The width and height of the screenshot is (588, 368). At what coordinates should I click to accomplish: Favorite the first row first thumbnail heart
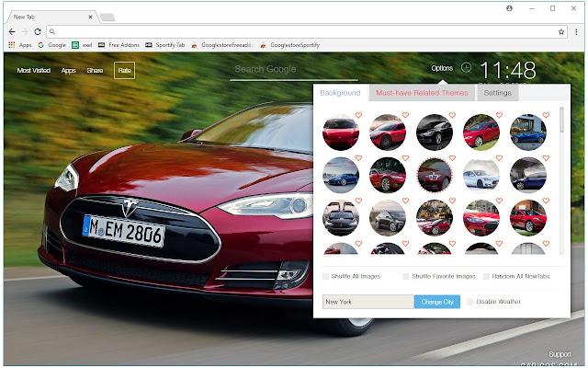pos(358,115)
